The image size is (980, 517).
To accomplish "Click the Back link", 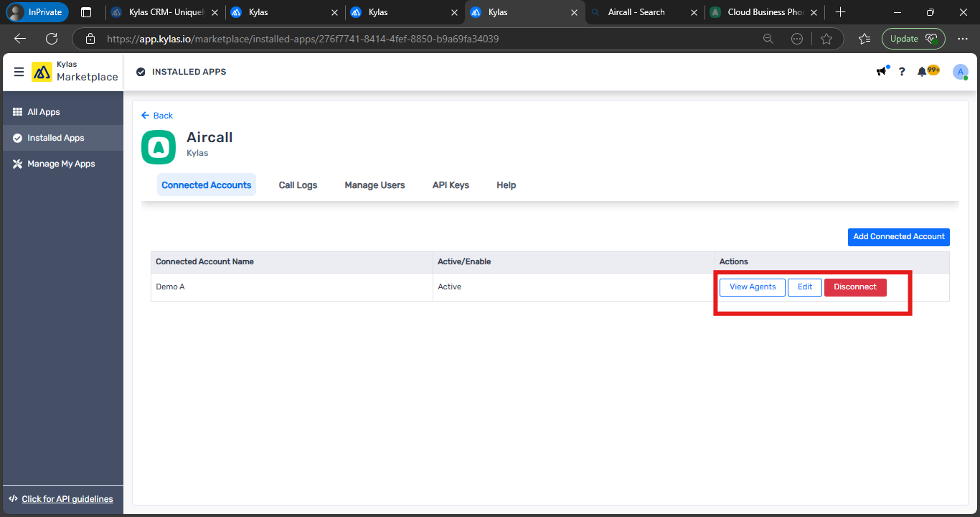I will [157, 116].
